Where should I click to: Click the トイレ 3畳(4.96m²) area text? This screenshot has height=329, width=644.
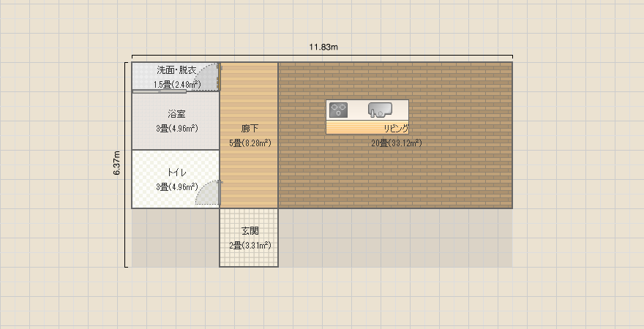click(176, 187)
